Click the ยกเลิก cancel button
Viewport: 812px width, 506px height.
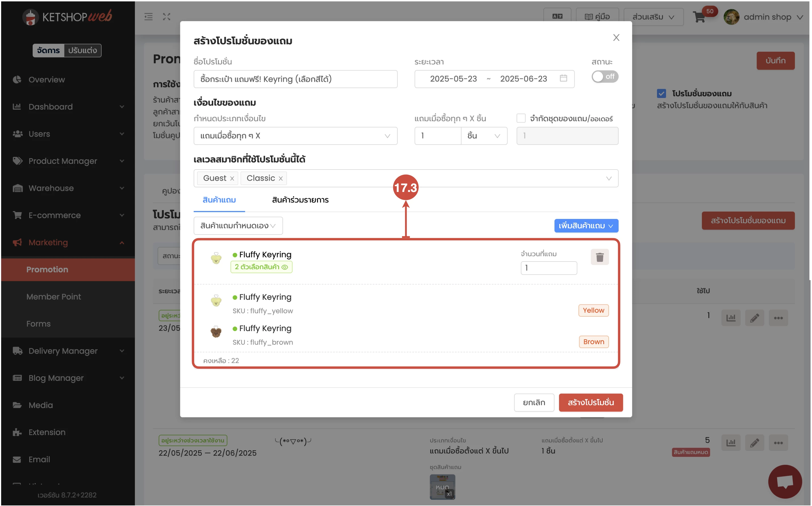534,403
